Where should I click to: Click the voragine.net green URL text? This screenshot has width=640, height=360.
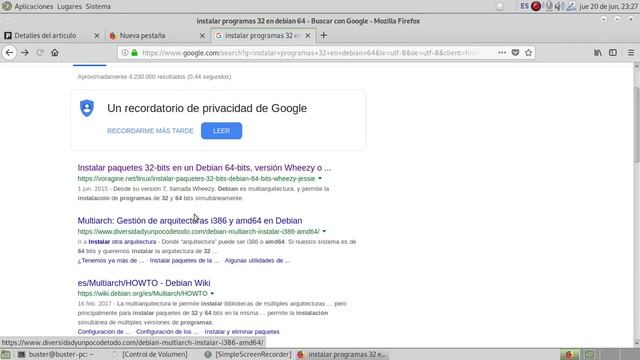196,178
